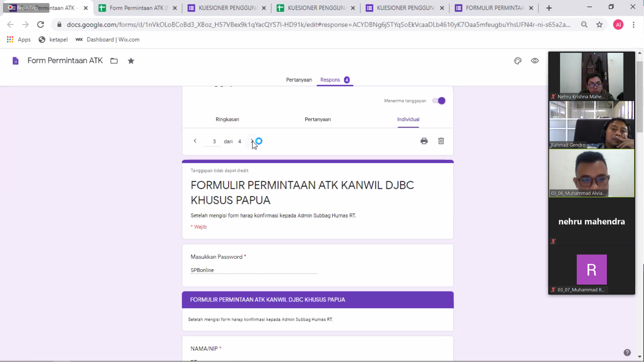Search within the address bar

584,24
